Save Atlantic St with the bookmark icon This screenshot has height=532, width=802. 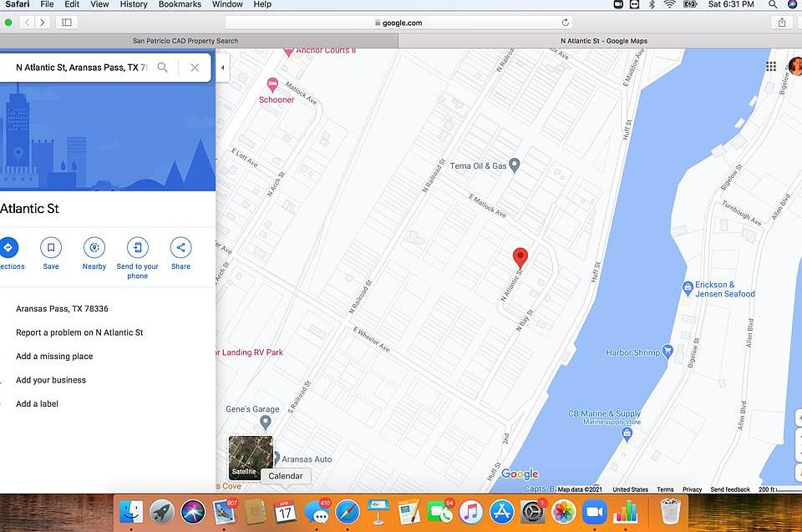coord(51,247)
